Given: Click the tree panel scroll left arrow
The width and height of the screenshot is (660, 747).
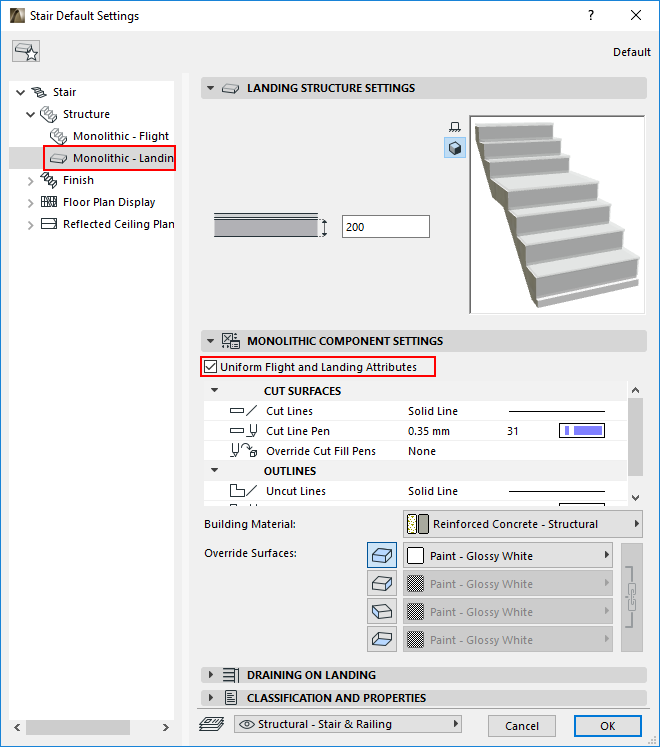Looking at the screenshot, I should 17,727.
